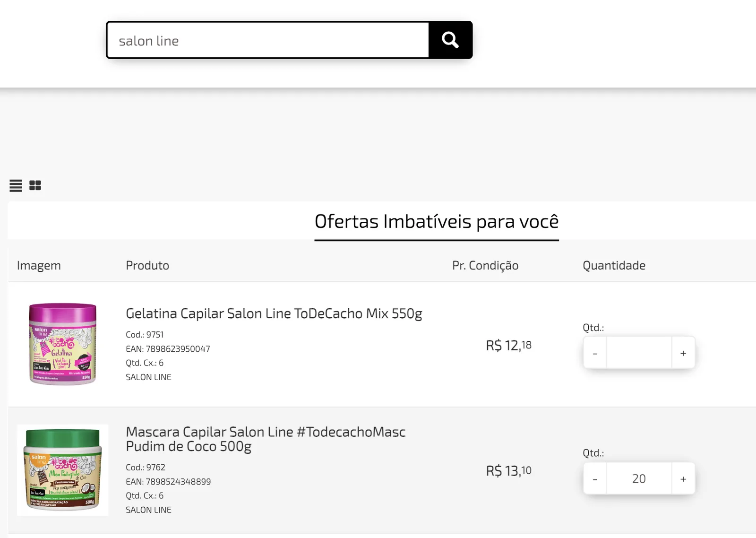Increase quantity for Mascara Capilar with plus
The image size is (756, 538).
(683, 479)
